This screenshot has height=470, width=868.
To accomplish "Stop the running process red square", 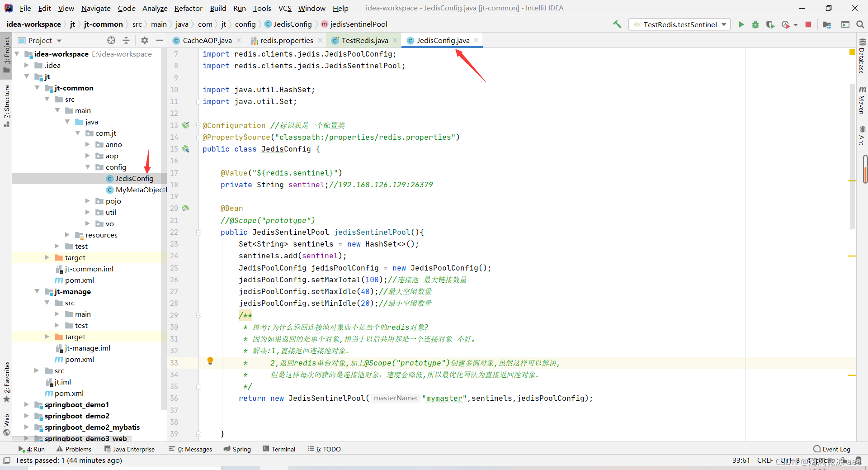I will pyautogui.click(x=808, y=24).
